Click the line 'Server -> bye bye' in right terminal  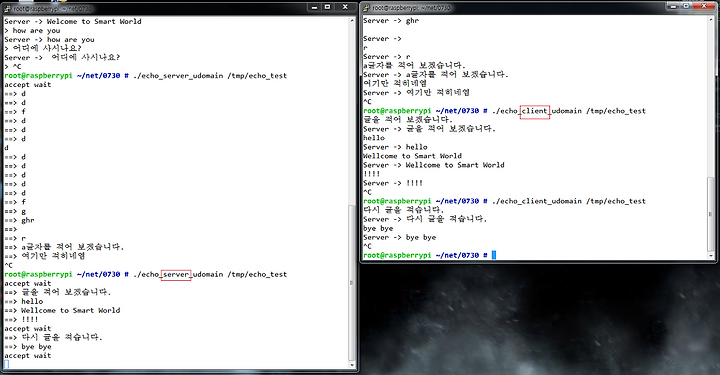[x=399, y=238]
